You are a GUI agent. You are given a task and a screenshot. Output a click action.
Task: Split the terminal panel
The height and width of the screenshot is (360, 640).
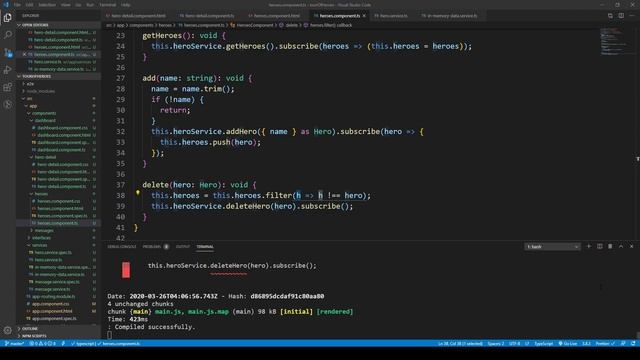[x=600, y=247]
